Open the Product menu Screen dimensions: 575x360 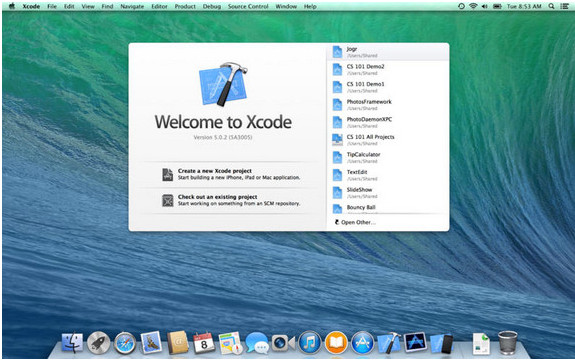point(185,6)
